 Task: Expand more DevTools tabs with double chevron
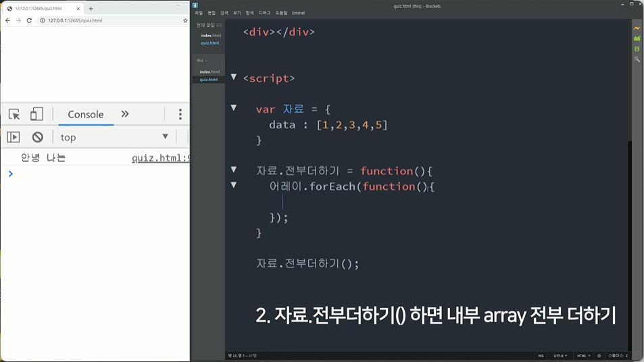coord(125,114)
